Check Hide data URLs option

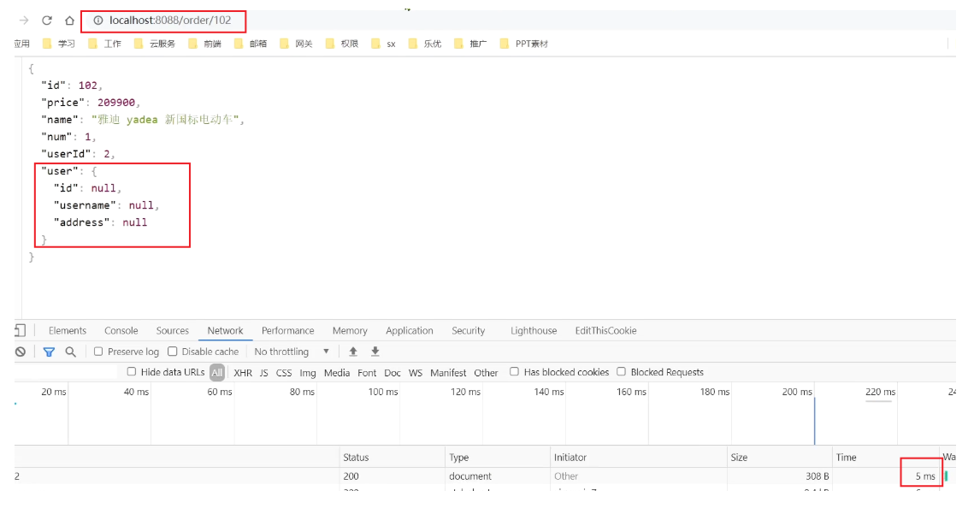131,371
